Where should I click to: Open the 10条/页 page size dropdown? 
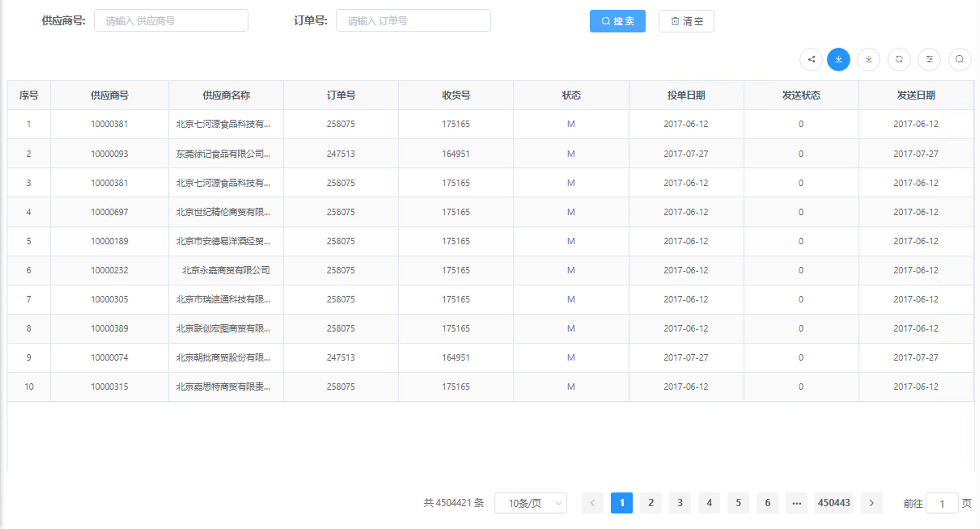530,503
